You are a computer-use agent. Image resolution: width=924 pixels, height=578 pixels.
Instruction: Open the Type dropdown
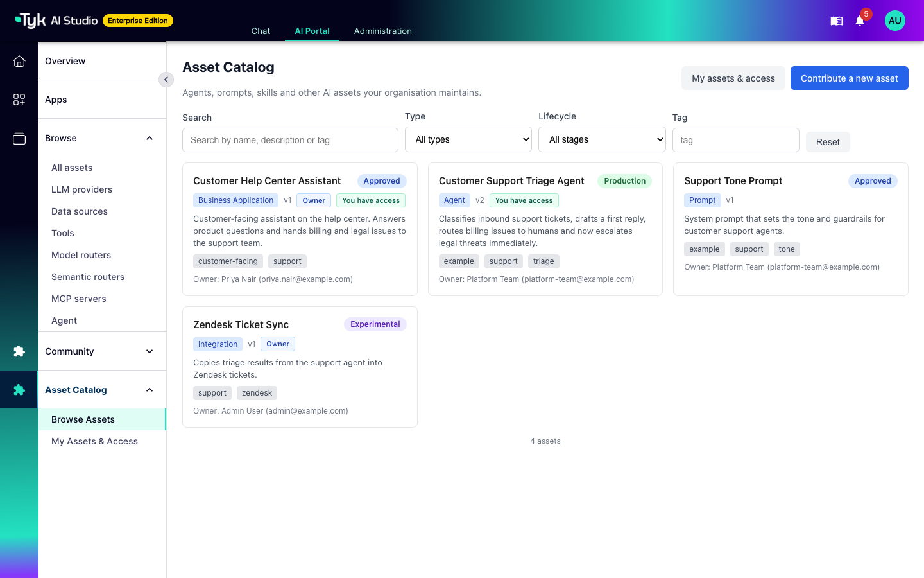pyautogui.click(x=468, y=139)
